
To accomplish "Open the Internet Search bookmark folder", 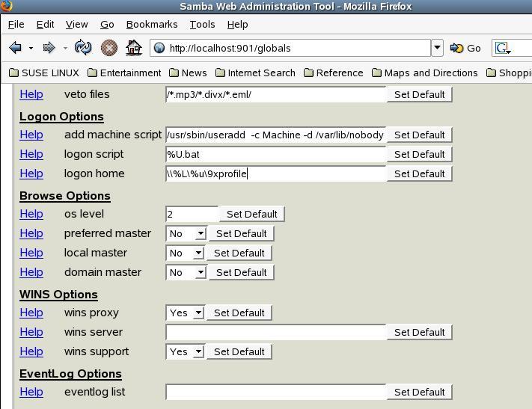I will (x=255, y=73).
